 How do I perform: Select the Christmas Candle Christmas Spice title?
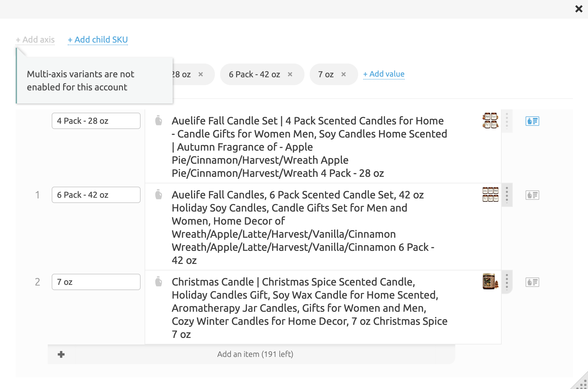(x=309, y=308)
